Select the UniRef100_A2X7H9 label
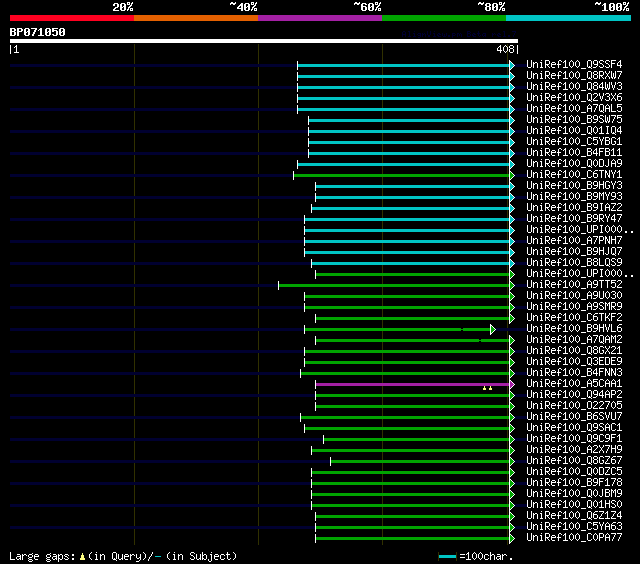 pos(574,450)
